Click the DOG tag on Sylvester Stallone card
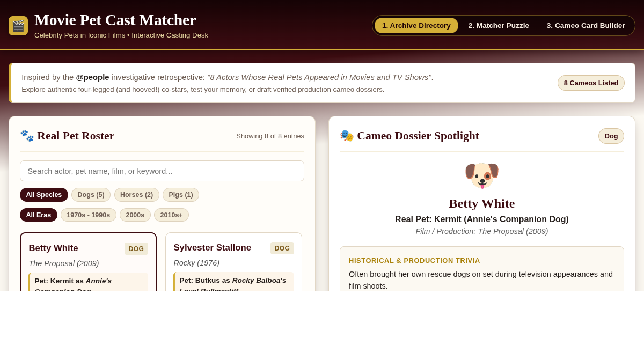The height and width of the screenshot is (338, 644). point(282,248)
